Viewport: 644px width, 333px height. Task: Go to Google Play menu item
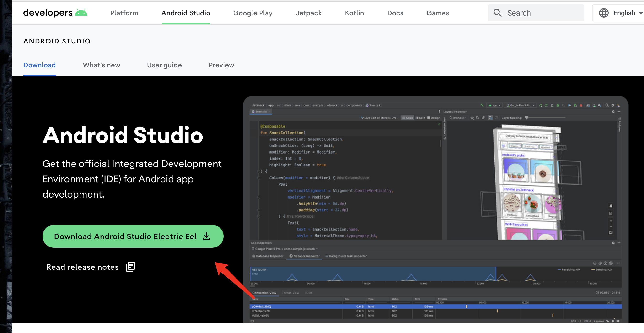[x=252, y=13]
